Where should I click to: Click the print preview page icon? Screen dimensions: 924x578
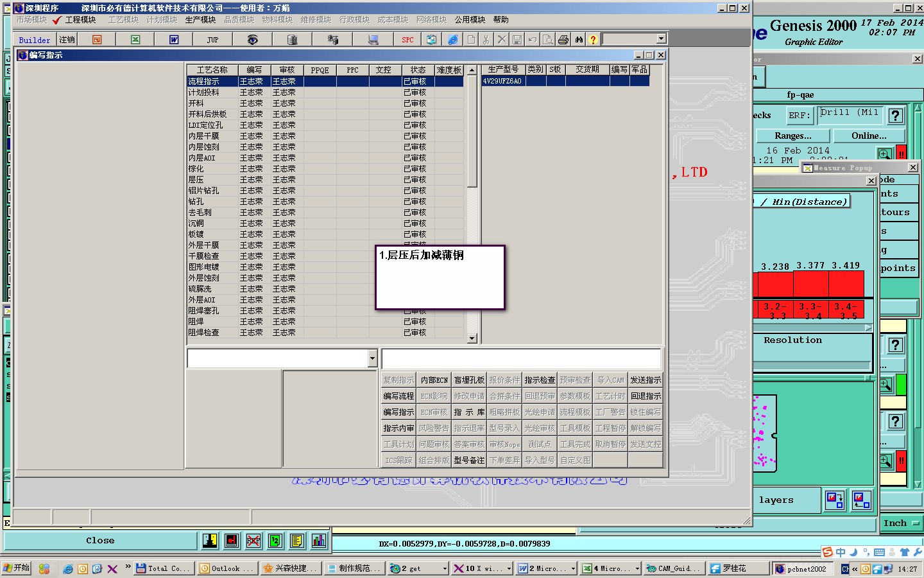pos(547,40)
